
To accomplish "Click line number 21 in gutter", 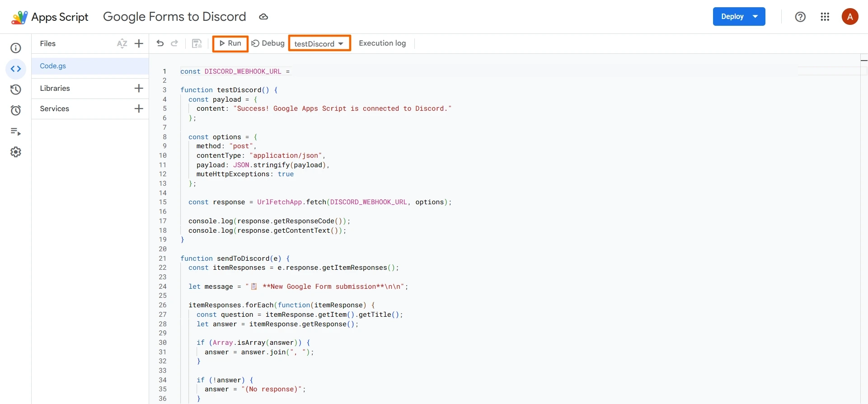I will pos(163,258).
